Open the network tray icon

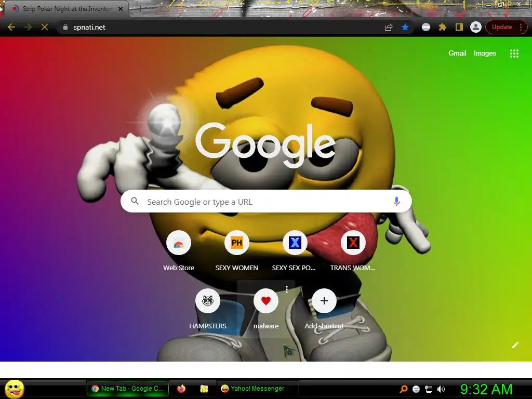[429, 389]
